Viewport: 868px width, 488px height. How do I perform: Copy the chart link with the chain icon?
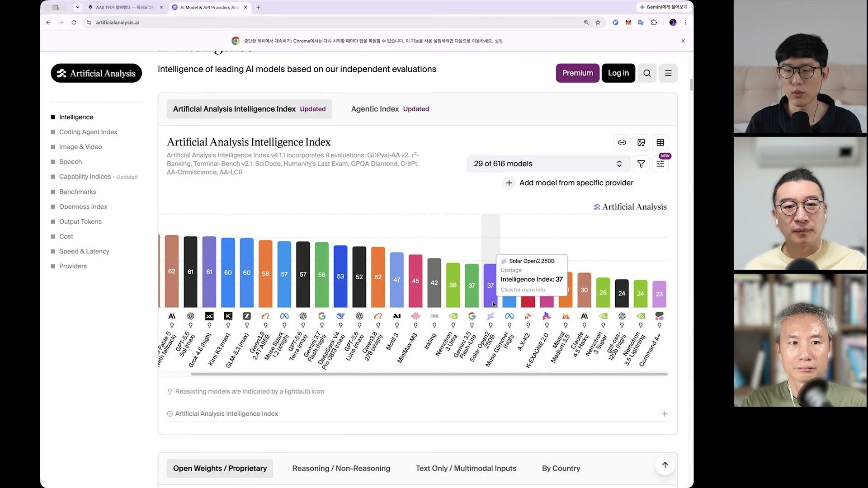pos(622,143)
